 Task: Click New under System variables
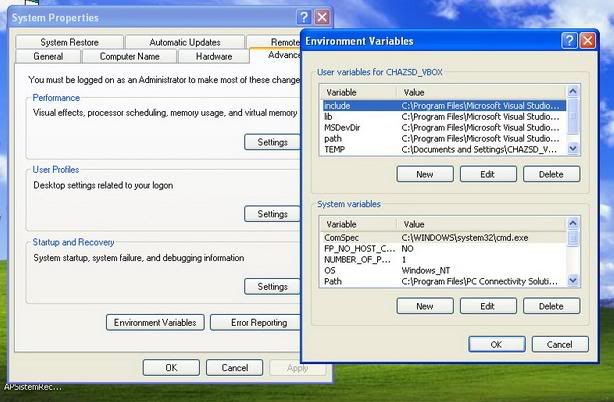pos(424,306)
